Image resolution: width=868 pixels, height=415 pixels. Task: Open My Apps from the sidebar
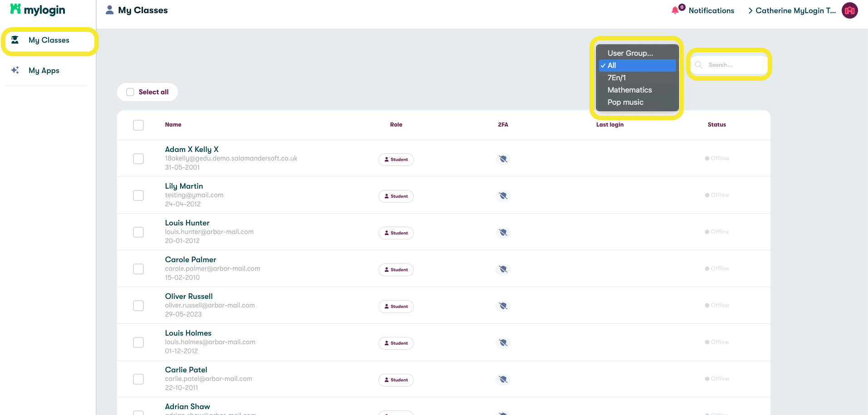(44, 70)
